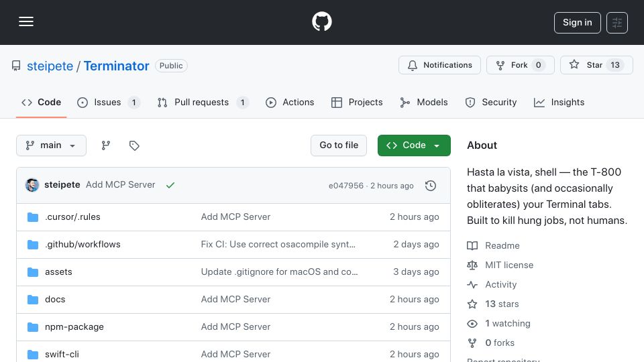Open the MIT license link
The width and height of the screenshot is (644, 362).
[x=500, y=265]
